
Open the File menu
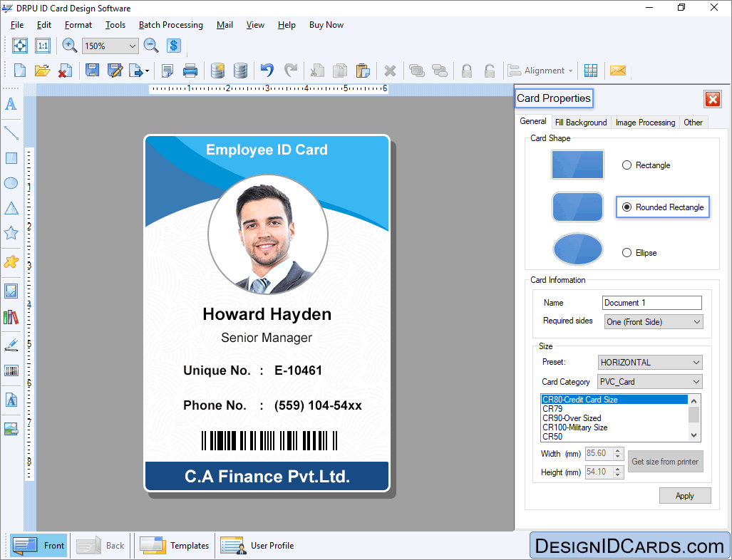tap(17, 25)
